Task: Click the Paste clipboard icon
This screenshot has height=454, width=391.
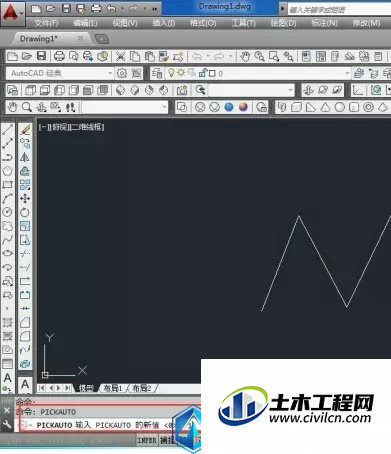Action: click(149, 56)
